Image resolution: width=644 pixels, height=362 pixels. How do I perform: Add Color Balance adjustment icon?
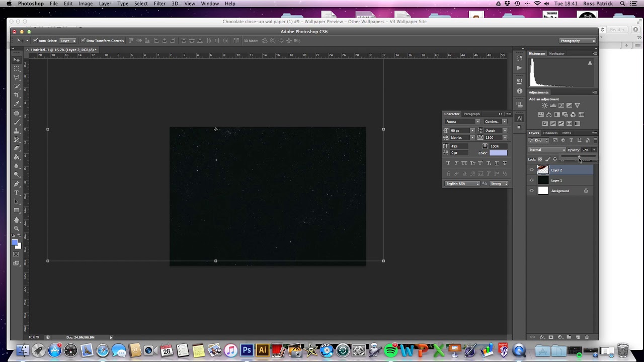coord(549,115)
